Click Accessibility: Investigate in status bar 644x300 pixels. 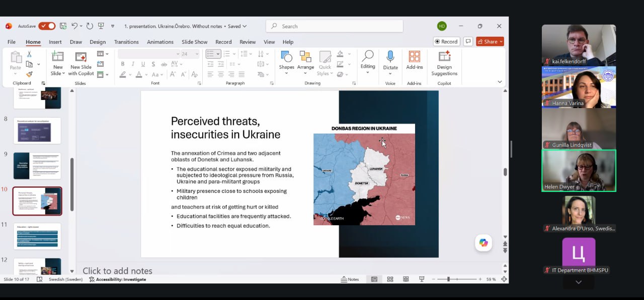click(x=117, y=279)
